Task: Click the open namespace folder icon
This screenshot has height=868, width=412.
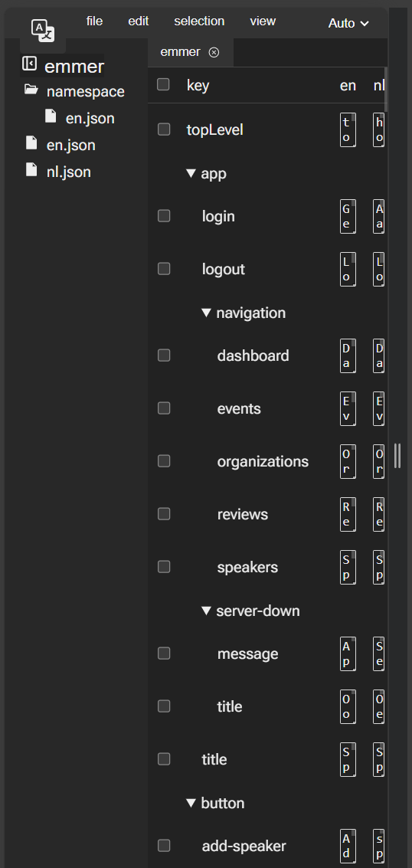Action: click(31, 90)
